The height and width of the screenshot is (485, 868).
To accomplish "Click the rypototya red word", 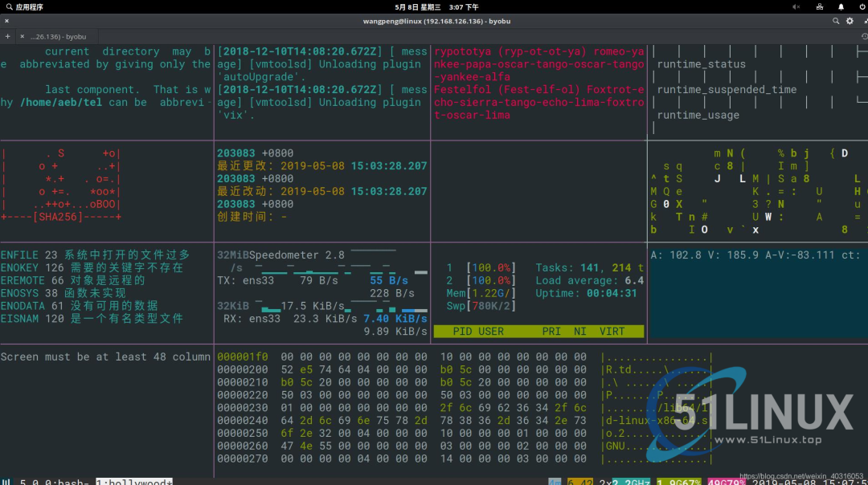I will click(462, 51).
